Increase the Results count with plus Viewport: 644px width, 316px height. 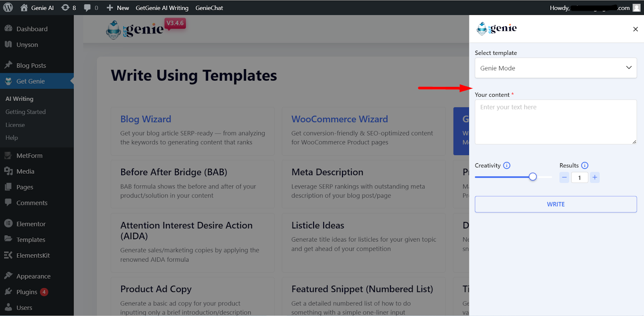click(595, 177)
